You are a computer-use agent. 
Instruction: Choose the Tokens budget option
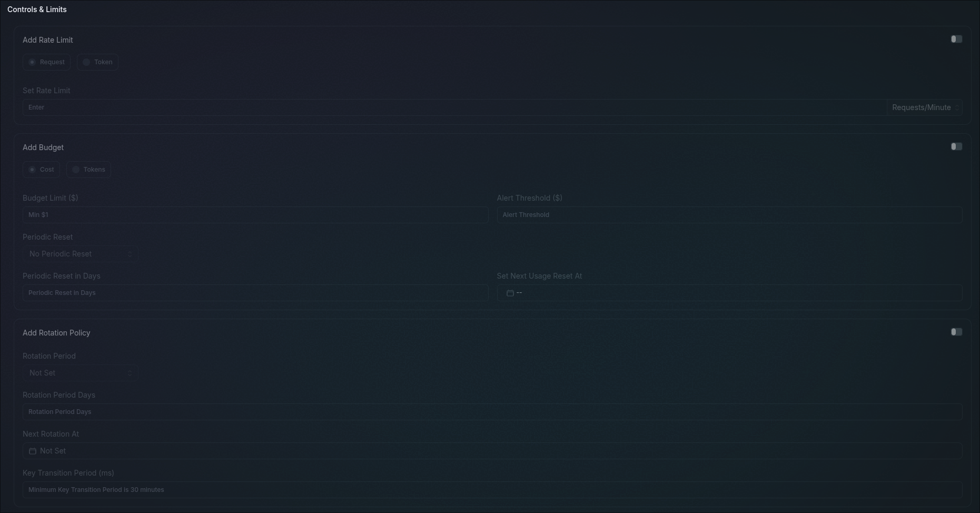(x=88, y=170)
